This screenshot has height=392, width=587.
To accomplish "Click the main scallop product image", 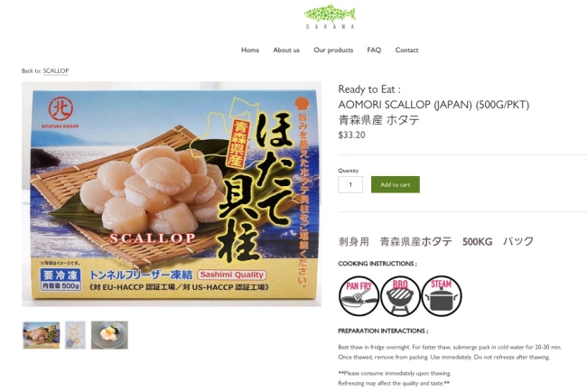I will 172,194.
